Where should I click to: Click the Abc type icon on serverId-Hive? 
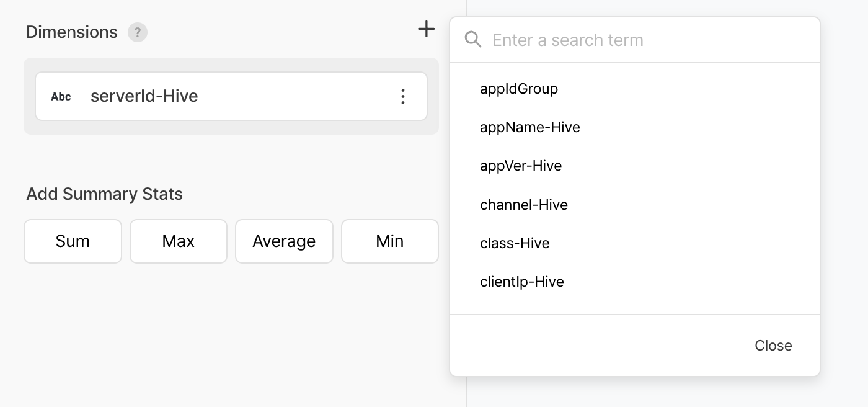tap(61, 97)
